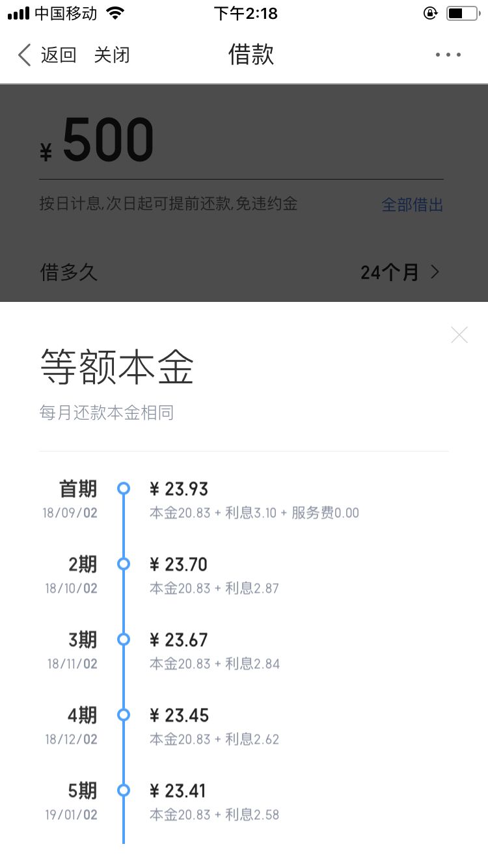Image resolution: width=488 pixels, height=868 pixels.
Task: Tap the back arrow icon
Action: 25,55
